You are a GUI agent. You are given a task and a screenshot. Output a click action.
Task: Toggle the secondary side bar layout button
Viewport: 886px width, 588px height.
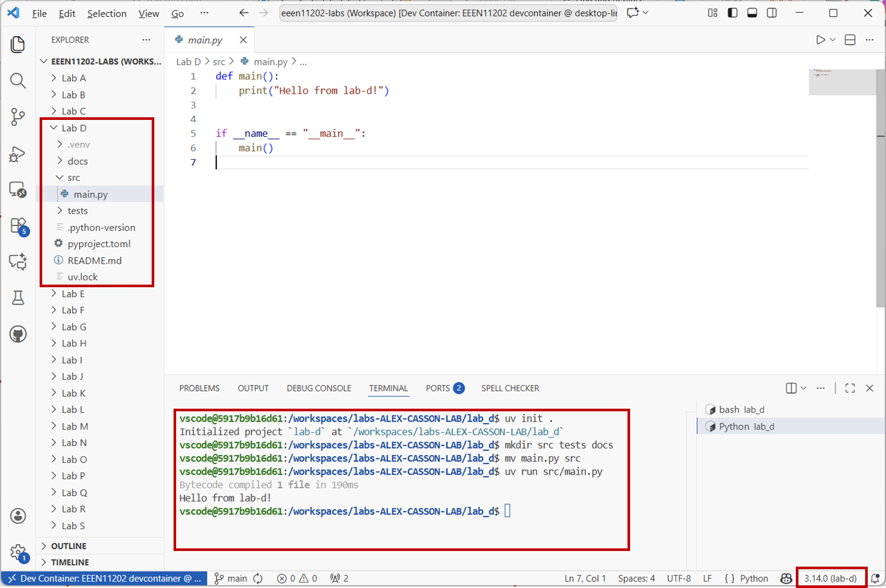tap(772, 13)
